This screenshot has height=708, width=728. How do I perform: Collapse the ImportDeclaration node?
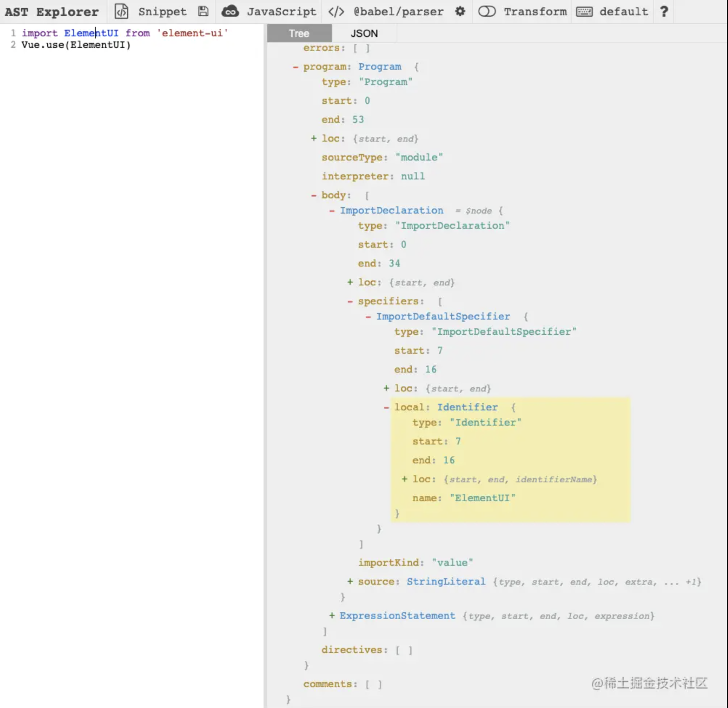coord(332,210)
